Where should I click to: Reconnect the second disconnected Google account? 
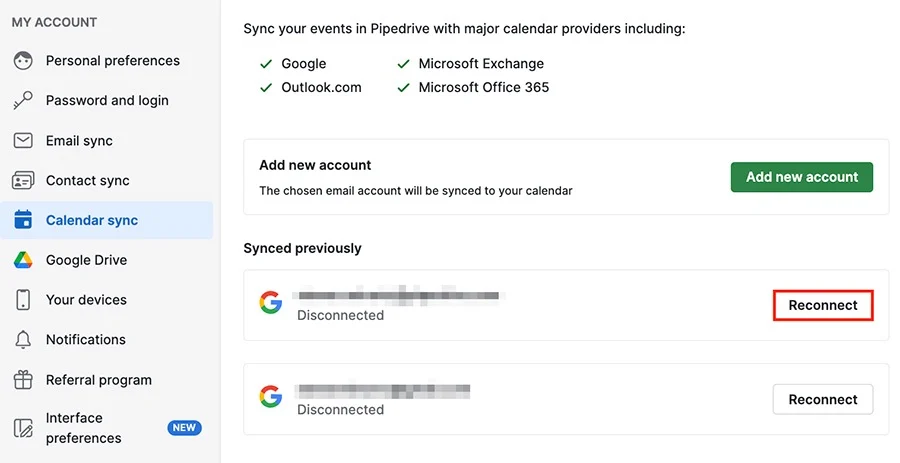pyautogui.click(x=823, y=399)
